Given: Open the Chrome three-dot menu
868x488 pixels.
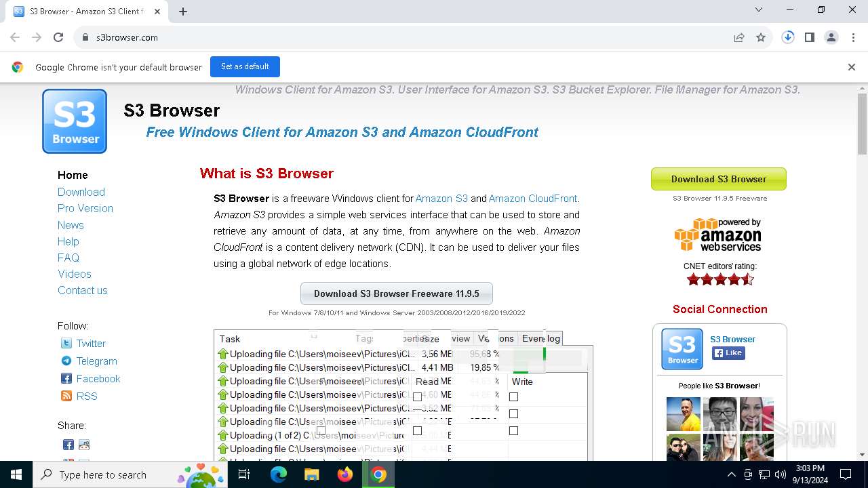Looking at the screenshot, I should tap(853, 37).
